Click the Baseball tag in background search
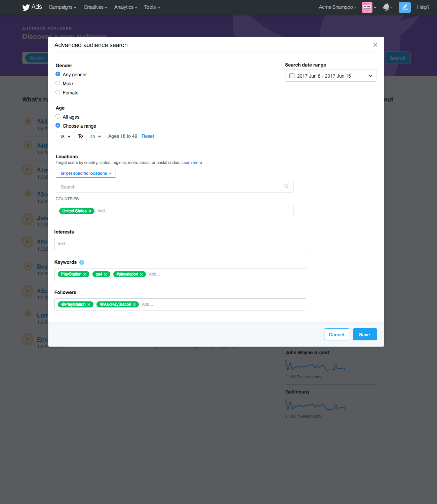Image resolution: width=437 pixels, height=504 pixels. click(x=37, y=58)
